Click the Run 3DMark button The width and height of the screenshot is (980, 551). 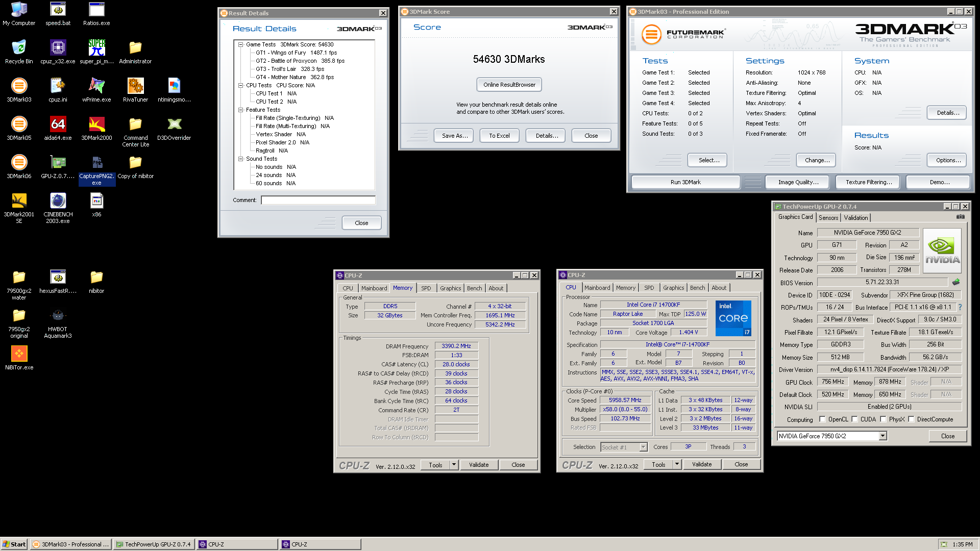pyautogui.click(x=685, y=182)
